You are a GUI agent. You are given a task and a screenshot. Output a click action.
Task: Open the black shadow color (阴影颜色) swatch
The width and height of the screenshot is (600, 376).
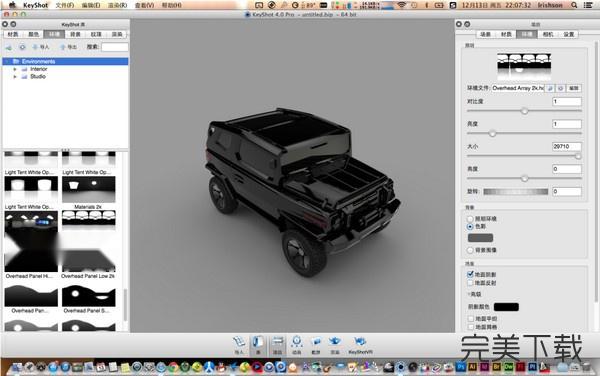click(x=506, y=307)
